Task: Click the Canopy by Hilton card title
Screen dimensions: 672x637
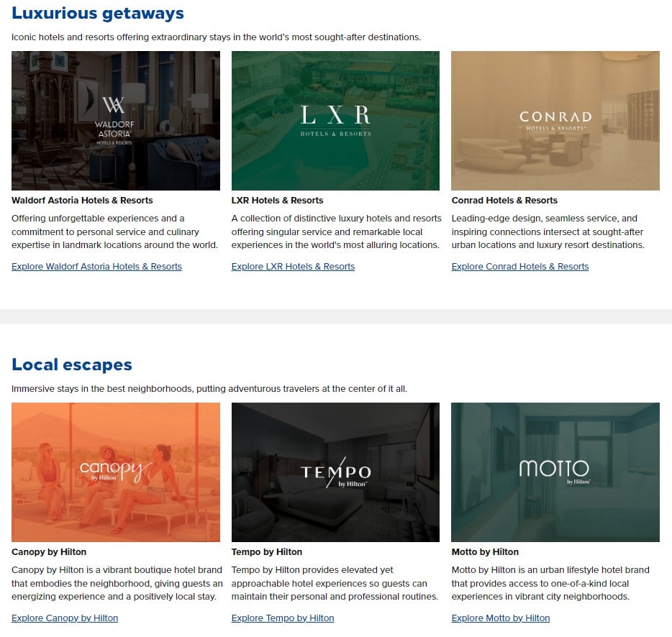Action: [49, 551]
